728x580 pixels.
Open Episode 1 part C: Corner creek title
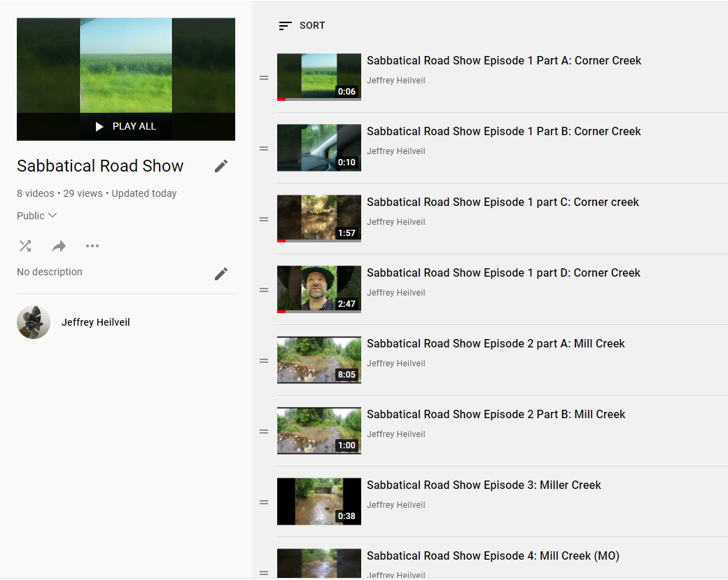pos(503,202)
